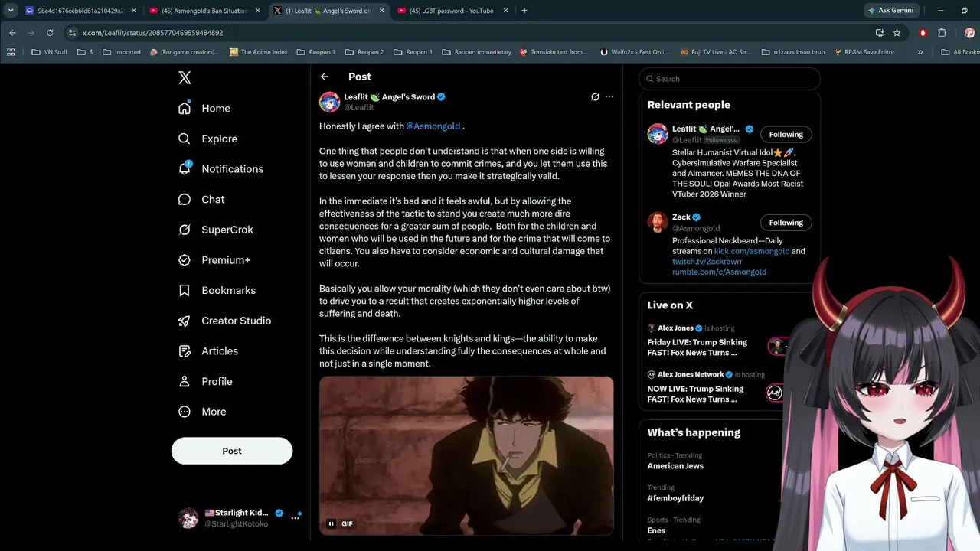Screen dimensions: 980x551
Task: Open Alex Jones Network 'NOW LIVE' stream
Action: 695,394
